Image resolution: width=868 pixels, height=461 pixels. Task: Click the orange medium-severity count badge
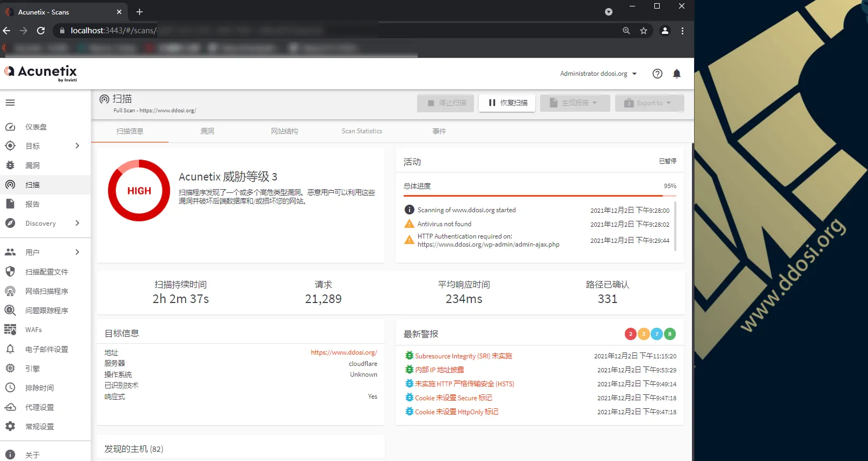click(x=644, y=334)
